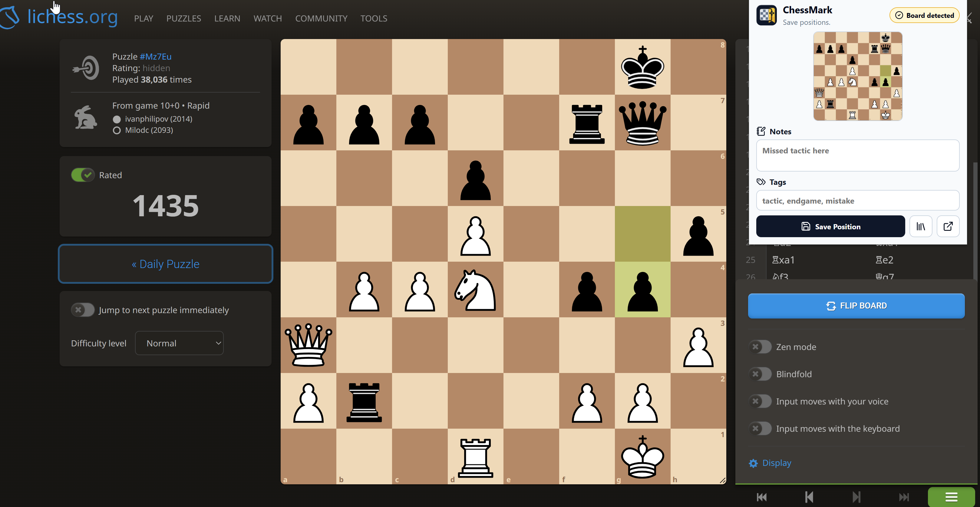Click the ChessMark app logo
Screen dimensions: 980x507
tap(766, 15)
